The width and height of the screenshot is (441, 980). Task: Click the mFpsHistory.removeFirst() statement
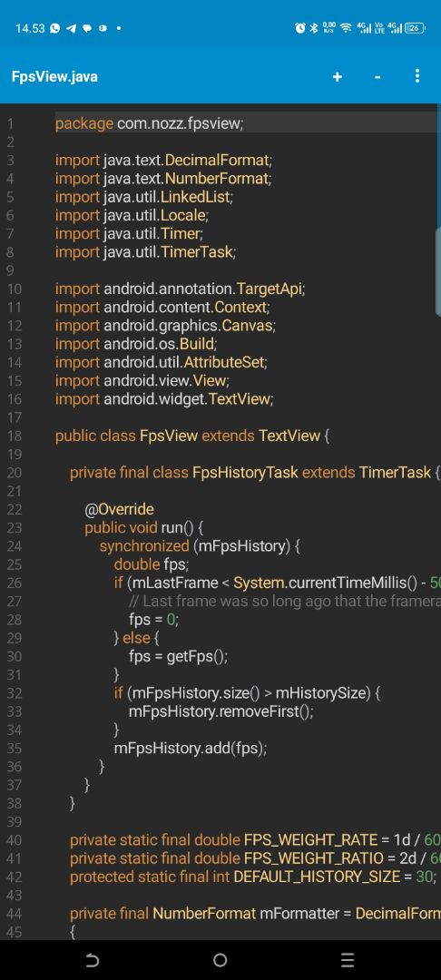click(x=220, y=711)
